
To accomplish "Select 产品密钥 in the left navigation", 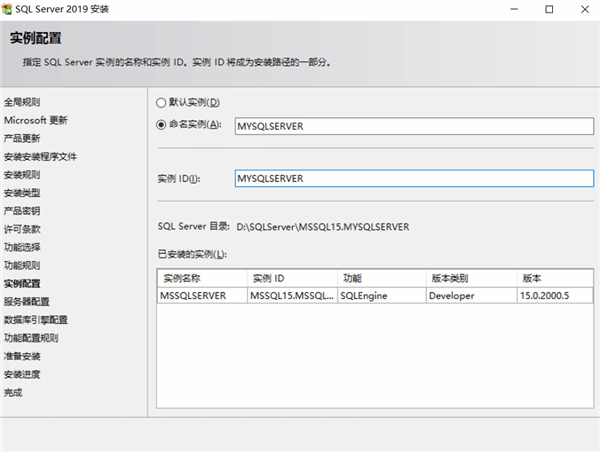I will point(22,211).
